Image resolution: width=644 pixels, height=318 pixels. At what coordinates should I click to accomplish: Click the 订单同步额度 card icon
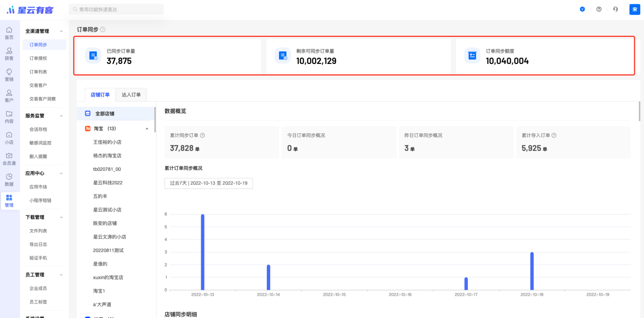coord(472,56)
